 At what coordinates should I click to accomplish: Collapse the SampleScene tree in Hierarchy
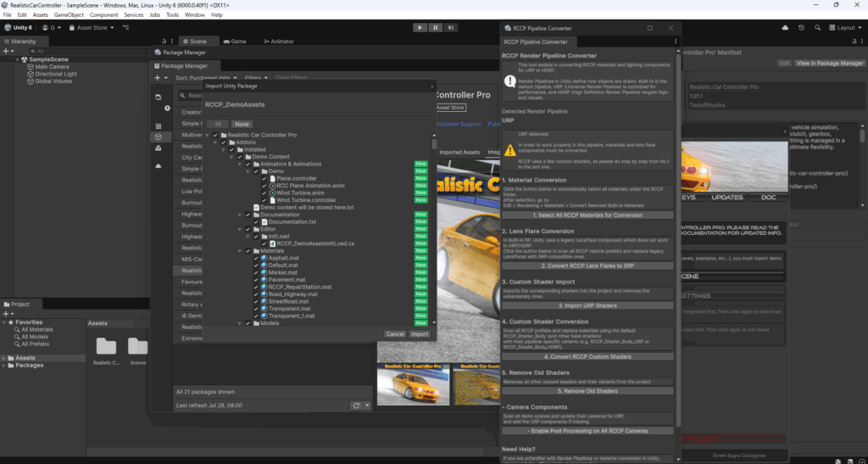pyautogui.click(x=18, y=59)
